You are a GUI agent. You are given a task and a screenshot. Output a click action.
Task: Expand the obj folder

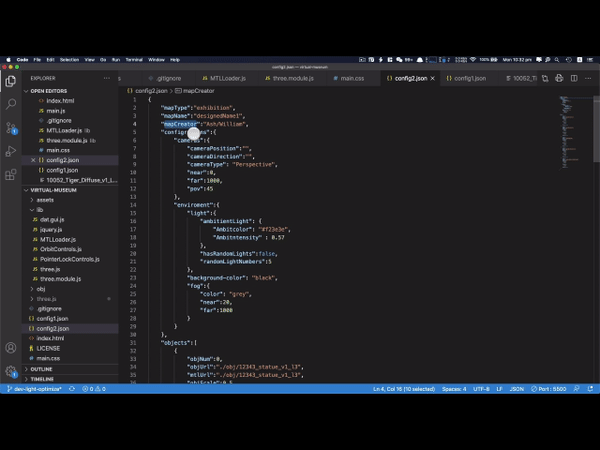pyautogui.click(x=42, y=288)
